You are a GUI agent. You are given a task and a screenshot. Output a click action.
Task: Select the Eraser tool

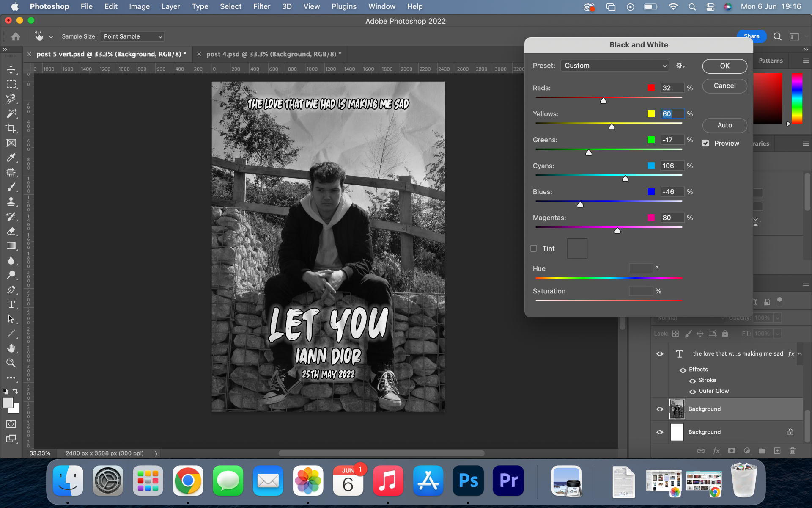11,231
